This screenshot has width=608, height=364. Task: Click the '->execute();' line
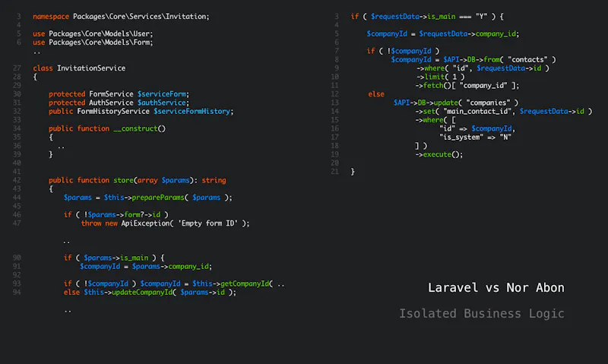[439, 155]
